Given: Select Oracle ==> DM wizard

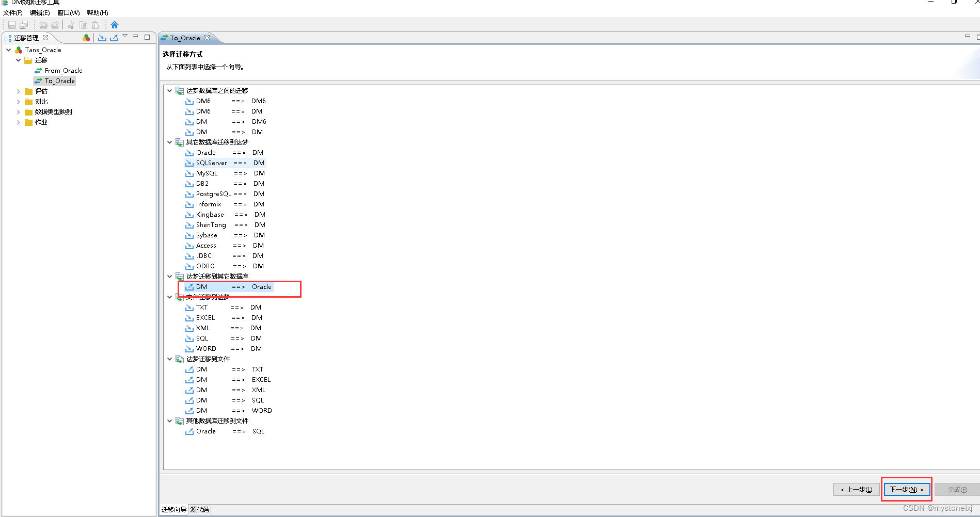Looking at the screenshot, I should coord(225,153).
